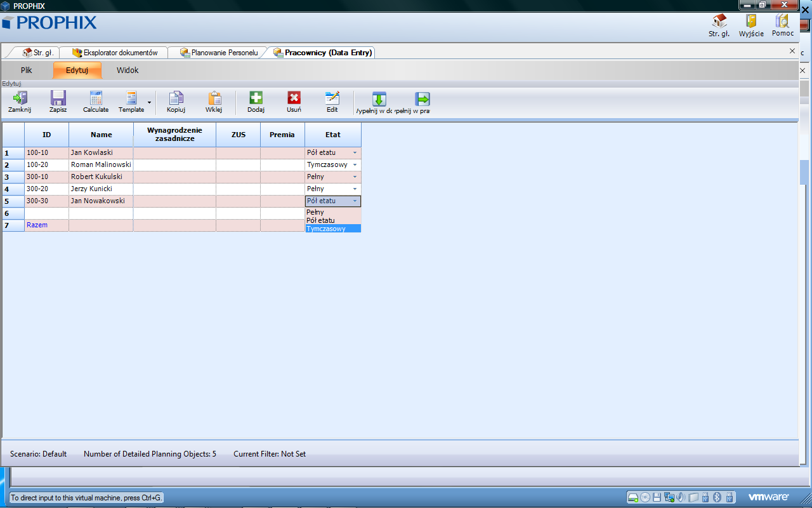
Task: Delete with the Usuń icon
Action: (294, 98)
